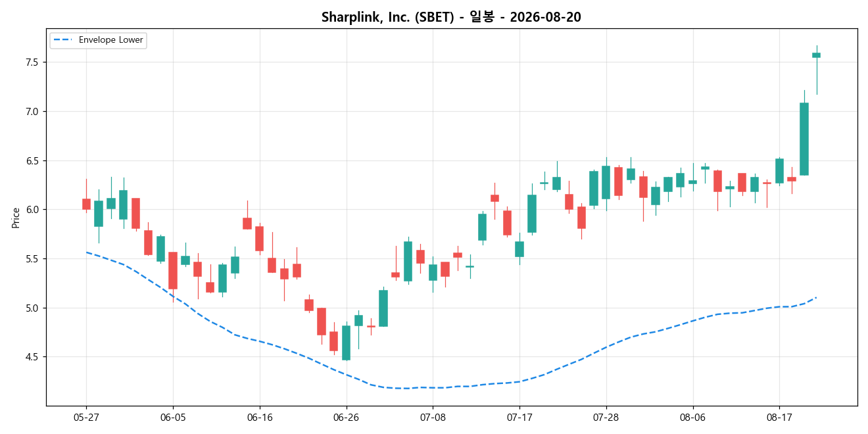Image resolution: width=868 pixels, height=434 pixels.
Task: Click the 08-17 x-axis date label
Action: tap(779, 417)
